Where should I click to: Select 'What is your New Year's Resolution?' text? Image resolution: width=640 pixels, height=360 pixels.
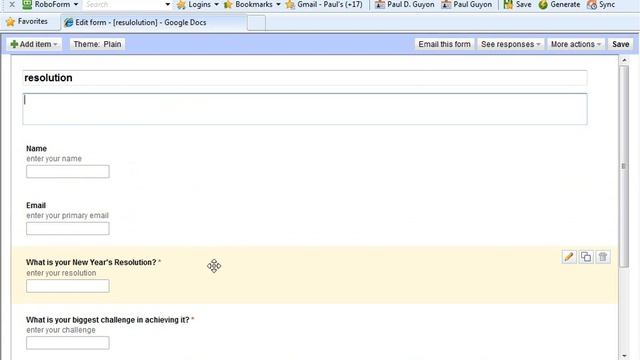pos(91,262)
